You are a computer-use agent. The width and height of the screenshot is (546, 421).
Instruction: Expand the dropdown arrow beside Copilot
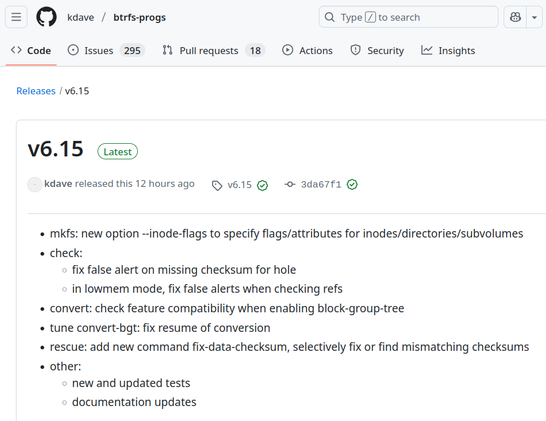[x=534, y=17]
